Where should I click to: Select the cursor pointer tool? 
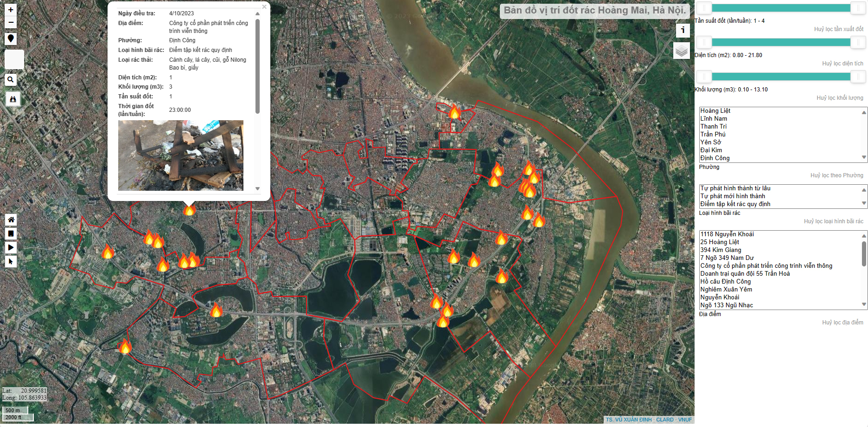pos(11,262)
